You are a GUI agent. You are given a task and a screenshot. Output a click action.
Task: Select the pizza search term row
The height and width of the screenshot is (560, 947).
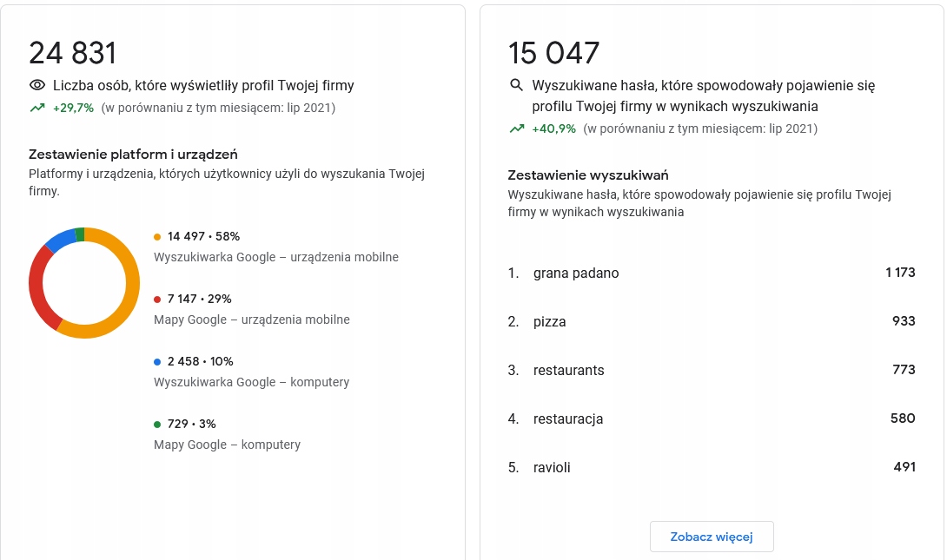click(549, 321)
